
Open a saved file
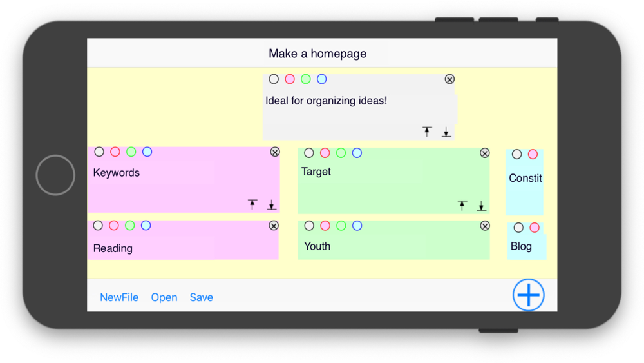164,297
